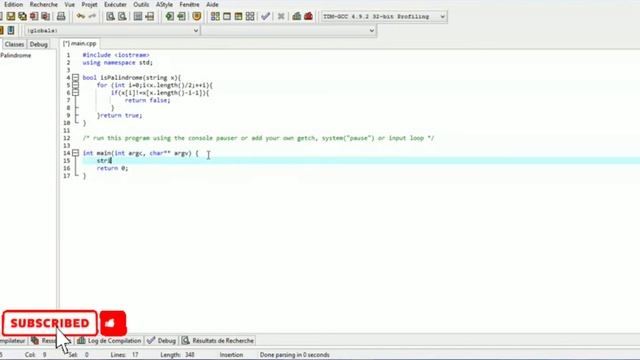
Task: Open the Projet menu
Action: [x=89, y=4]
